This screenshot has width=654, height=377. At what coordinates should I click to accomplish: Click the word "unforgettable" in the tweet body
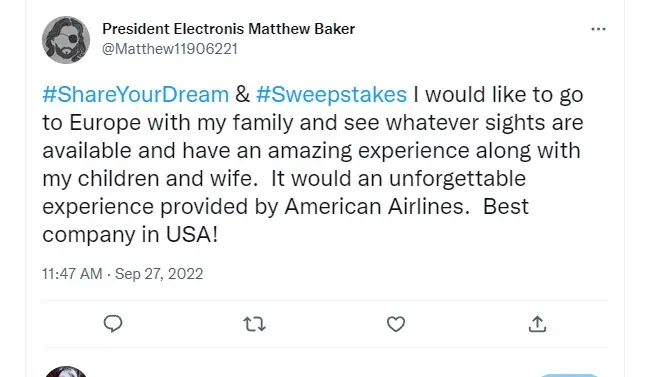click(458, 178)
